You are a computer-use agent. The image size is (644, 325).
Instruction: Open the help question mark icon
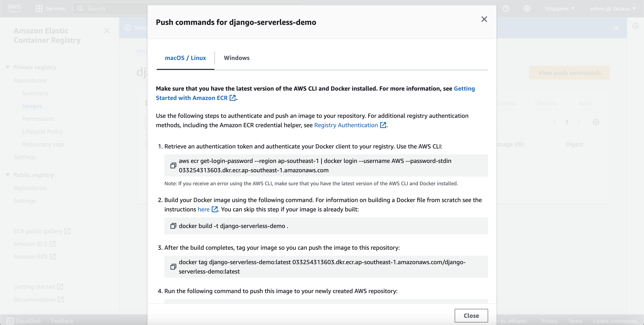(506, 9)
